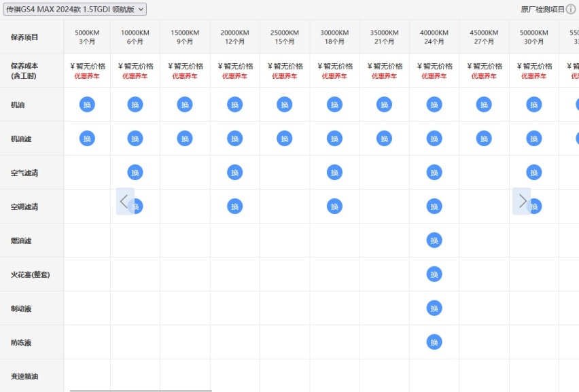
Task: Click 优惠养车 link under 40000KM
Action: coord(434,76)
